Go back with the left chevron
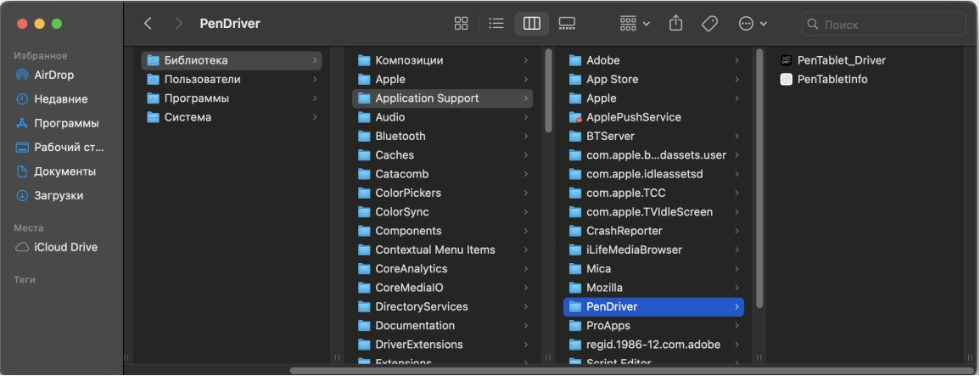The image size is (980, 376). pyautogui.click(x=148, y=24)
